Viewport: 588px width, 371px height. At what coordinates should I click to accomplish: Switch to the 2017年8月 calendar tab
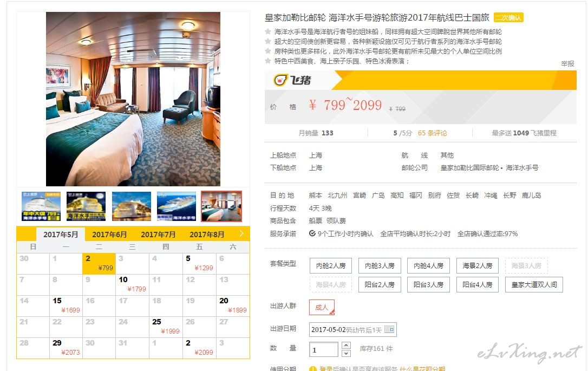tap(207, 235)
